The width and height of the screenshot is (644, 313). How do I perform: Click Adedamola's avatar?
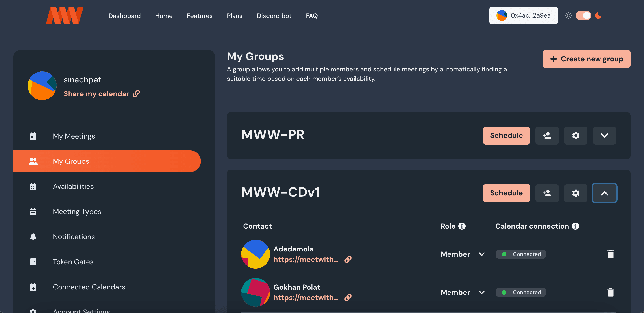tap(255, 254)
